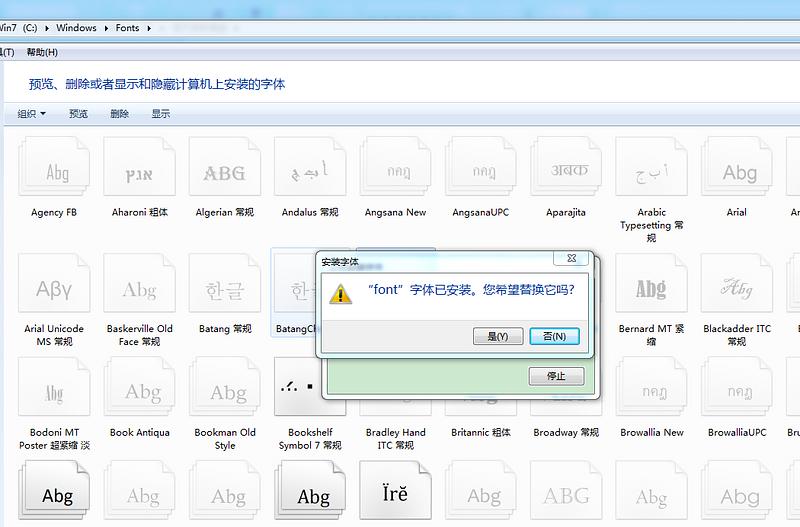Select the Andalus 常规 font icon
800x527 pixels.
(310, 166)
